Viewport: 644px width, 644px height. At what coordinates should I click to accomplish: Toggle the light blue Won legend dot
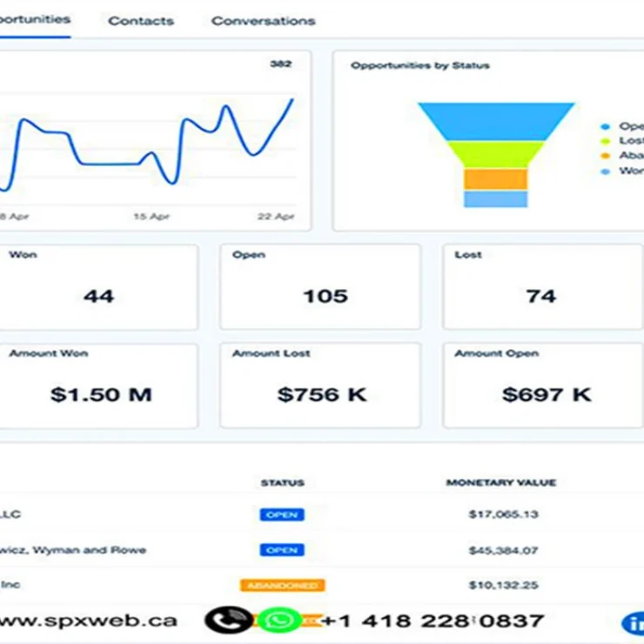pos(606,171)
